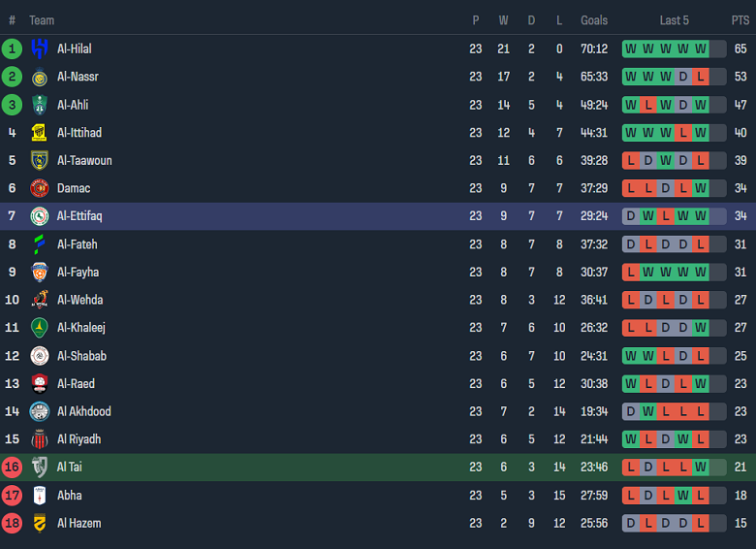756x549 pixels.
Task: Click the Al-Raed team badge
Action: point(40,384)
